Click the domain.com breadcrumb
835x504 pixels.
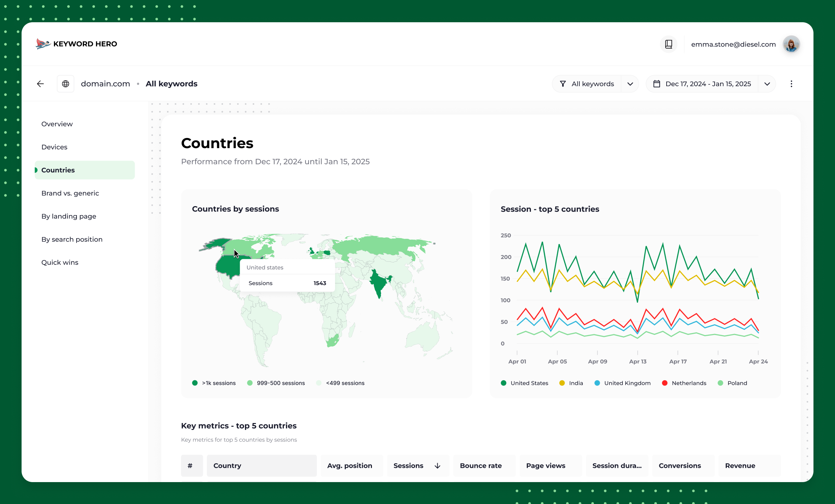coord(105,84)
